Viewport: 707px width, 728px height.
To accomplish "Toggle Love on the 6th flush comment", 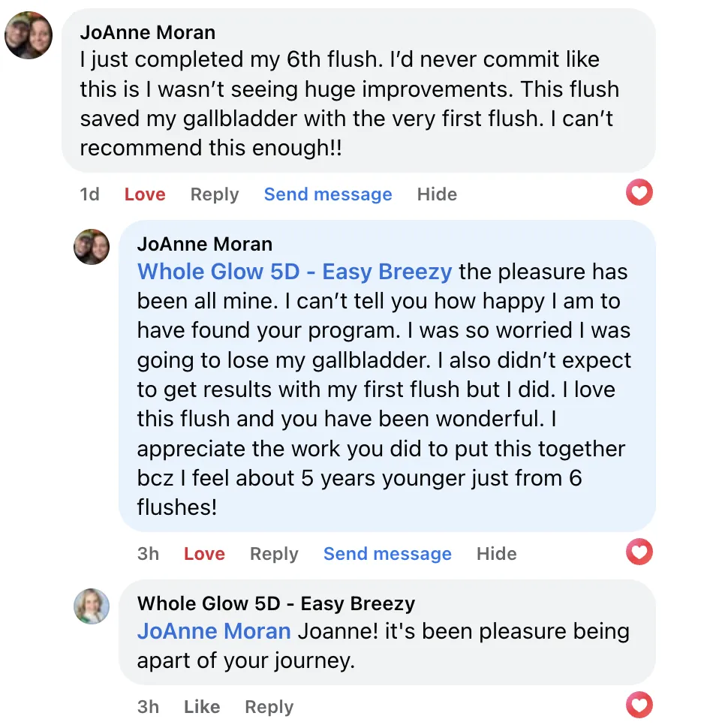I will pyautogui.click(x=145, y=194).
